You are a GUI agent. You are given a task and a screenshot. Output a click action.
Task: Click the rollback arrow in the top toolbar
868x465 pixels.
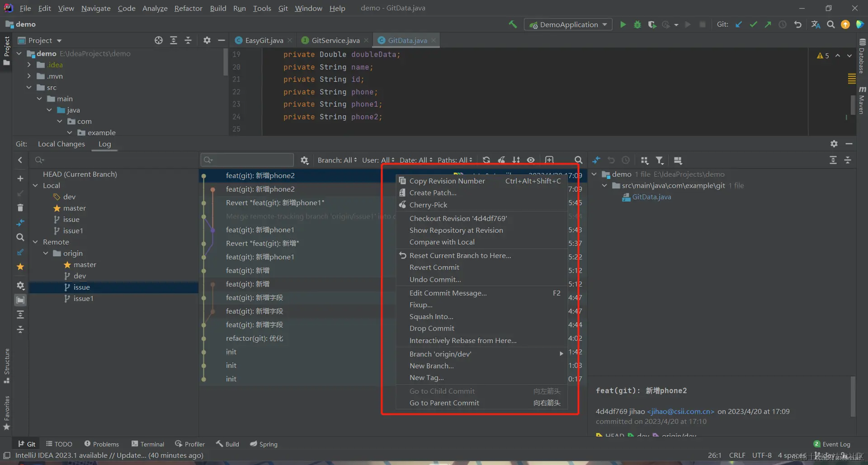coord(798,24)
